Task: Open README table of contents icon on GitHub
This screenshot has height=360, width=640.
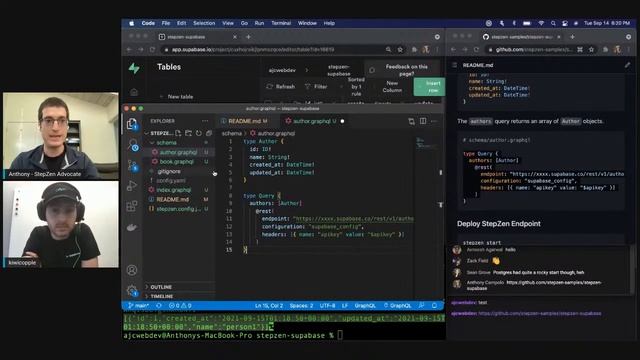Action: point(454,65)
